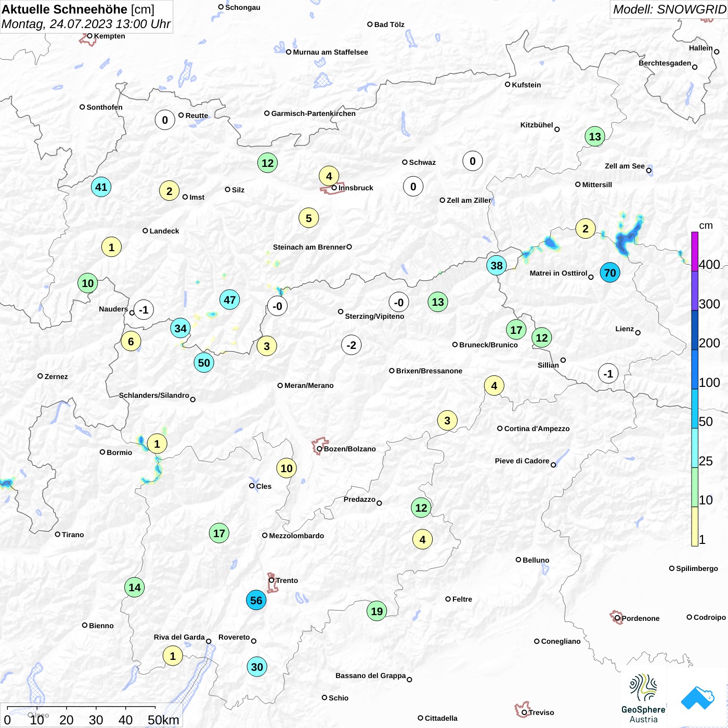728x728 pixels.
Task: Select the 19 cm station marker
Action: click(377, 611)
